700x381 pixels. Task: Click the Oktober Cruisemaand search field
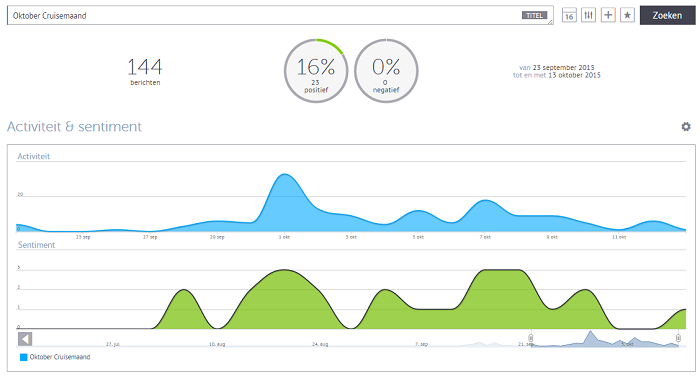(280, 15)
